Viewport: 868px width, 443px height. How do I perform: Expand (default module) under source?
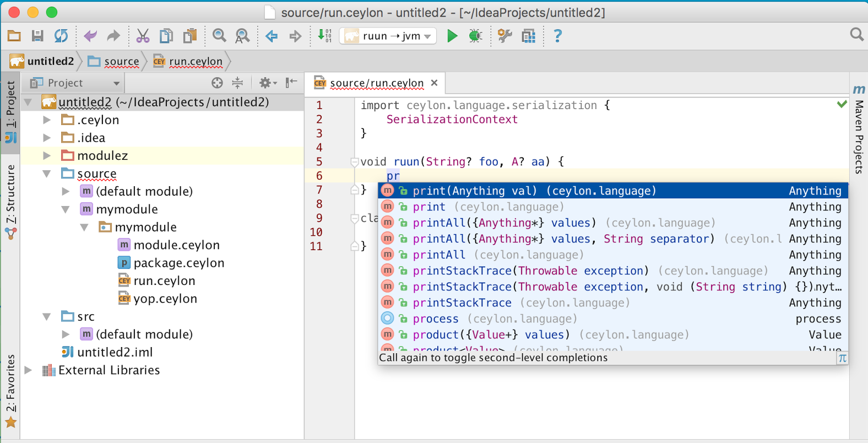tap(66, 192)
